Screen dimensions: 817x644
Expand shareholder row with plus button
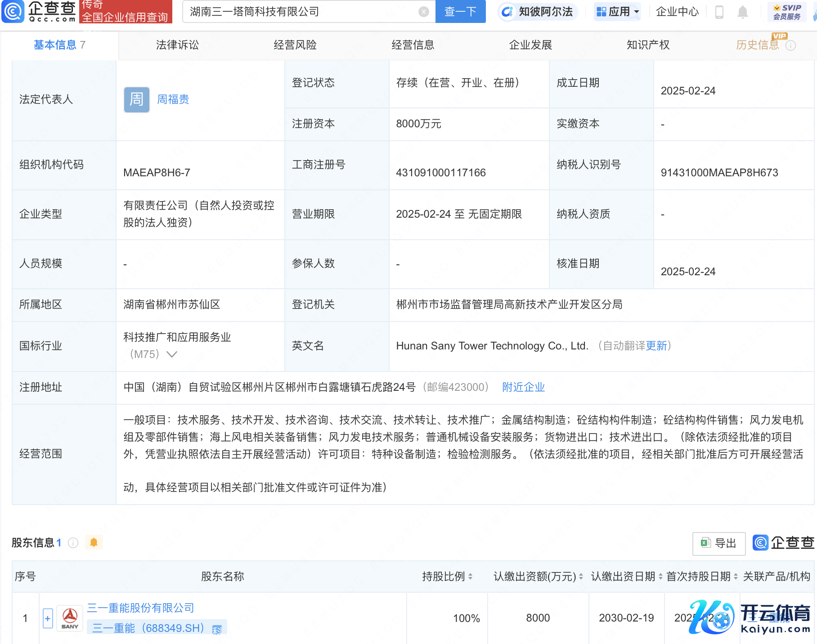(x=48, y=618)
